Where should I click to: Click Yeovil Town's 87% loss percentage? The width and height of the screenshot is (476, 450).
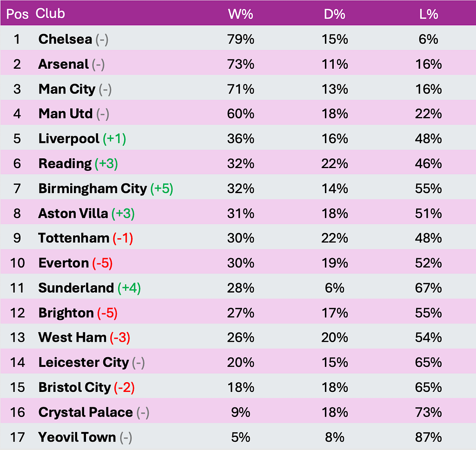(x=428, y=437)
